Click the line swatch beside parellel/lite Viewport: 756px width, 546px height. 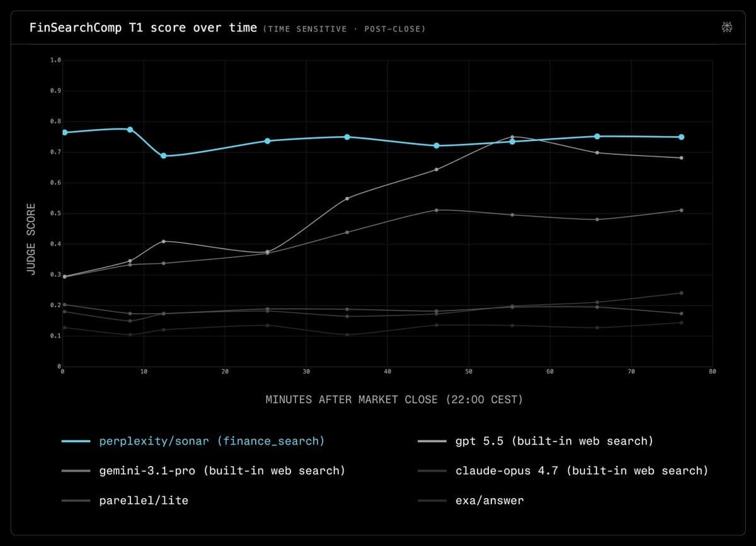tap(76, 501)
